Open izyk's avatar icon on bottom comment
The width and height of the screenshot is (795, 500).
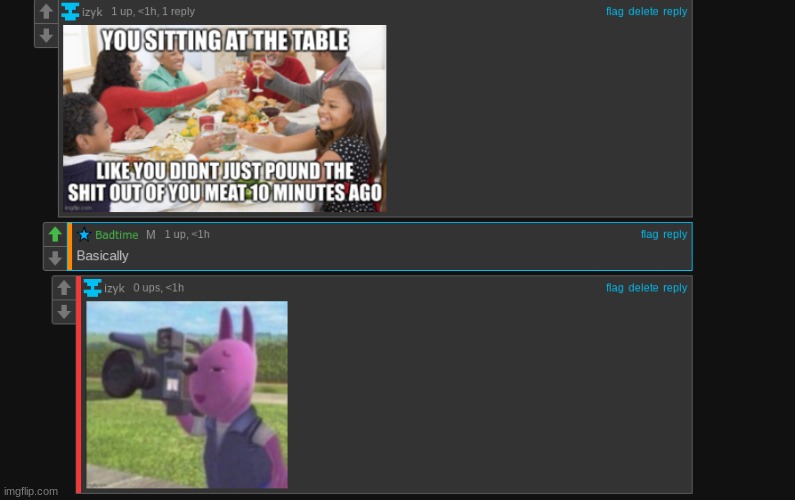point(92,288)
